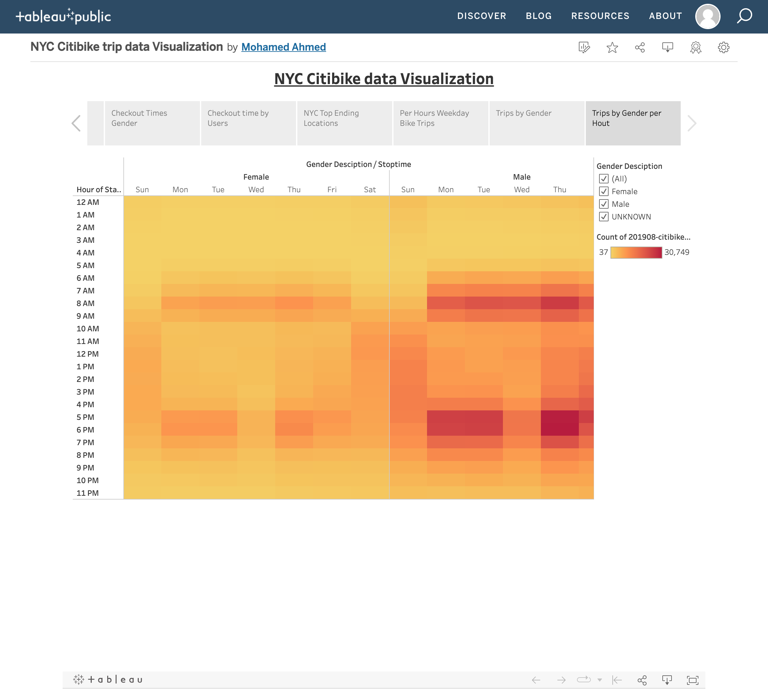Open author Mohamed Ahmed's profile link
768x700 pixels.
pos(283,47)
